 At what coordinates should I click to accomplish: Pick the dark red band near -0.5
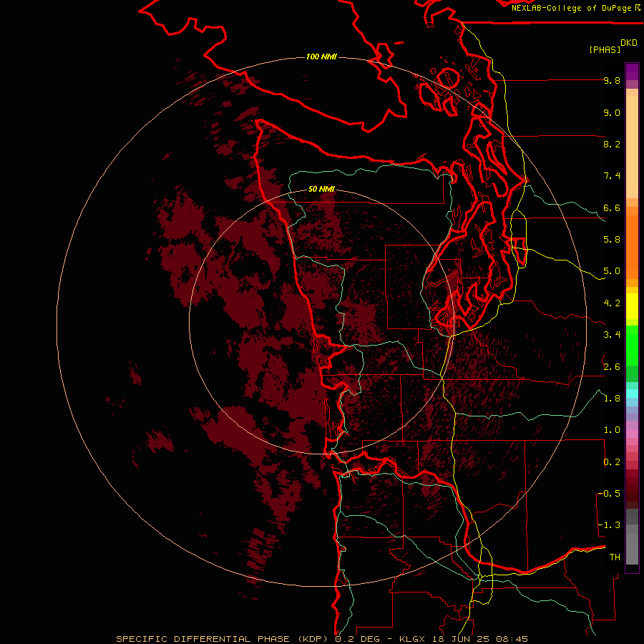(x=632, y=493)
